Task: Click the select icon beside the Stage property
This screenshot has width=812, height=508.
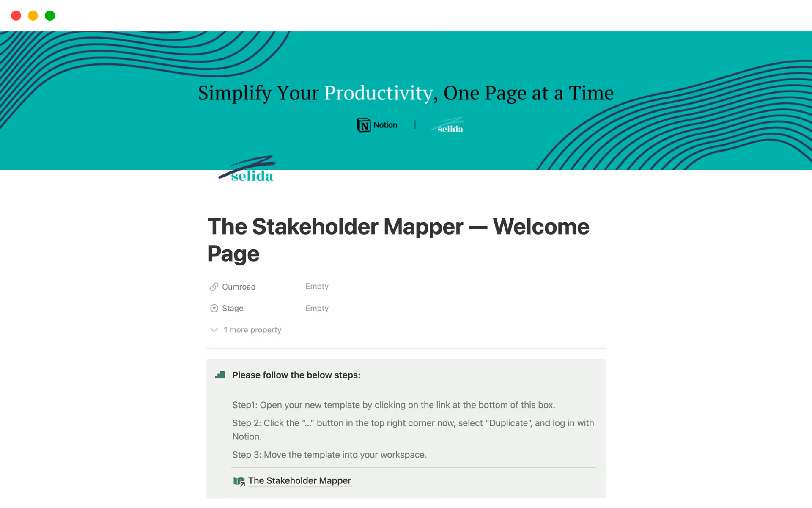Action: pos(214,308)
